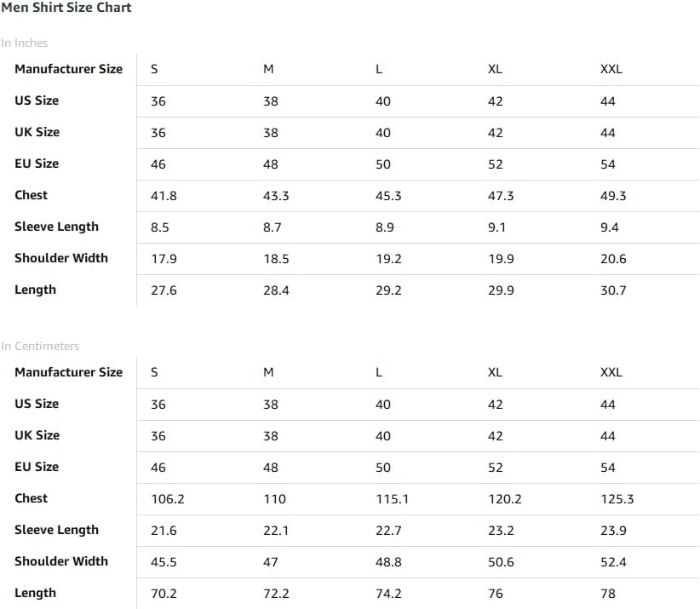Select the In Inches label
The image size is (700, 609).
[25, 43]
